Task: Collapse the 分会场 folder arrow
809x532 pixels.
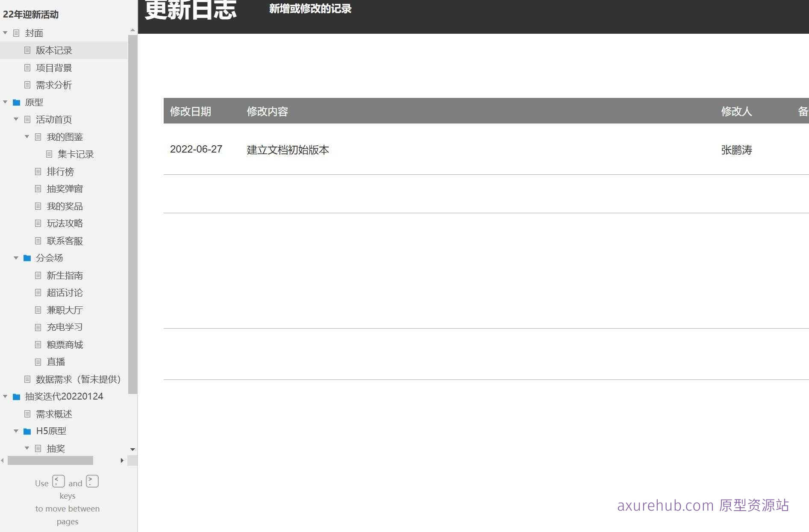Action: tap(16, 258)
